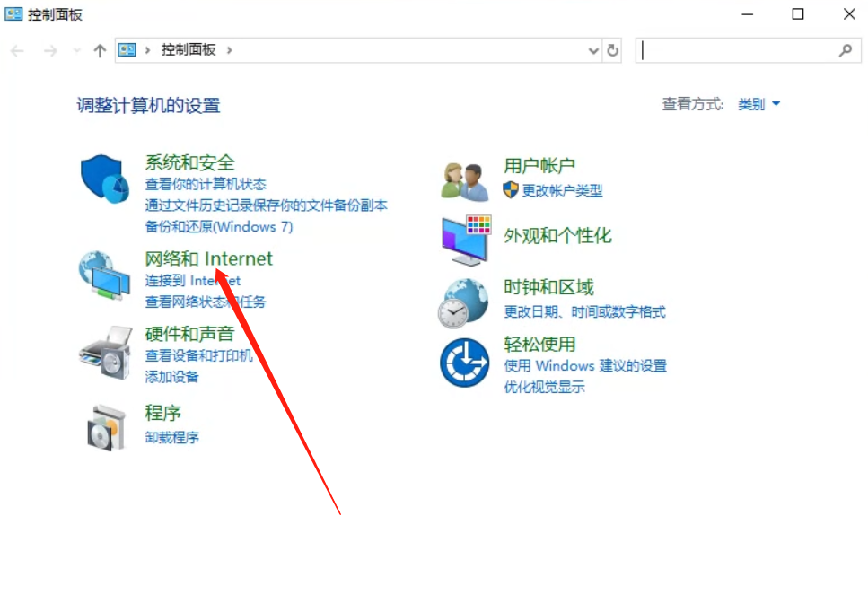Open the 硬件和声音 category
The image size is (868, 612).
pyautogui.click(x=190, y=334)
